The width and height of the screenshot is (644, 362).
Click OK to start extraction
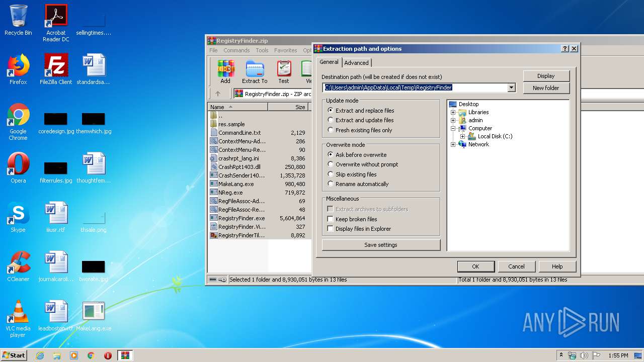[475, 266]
